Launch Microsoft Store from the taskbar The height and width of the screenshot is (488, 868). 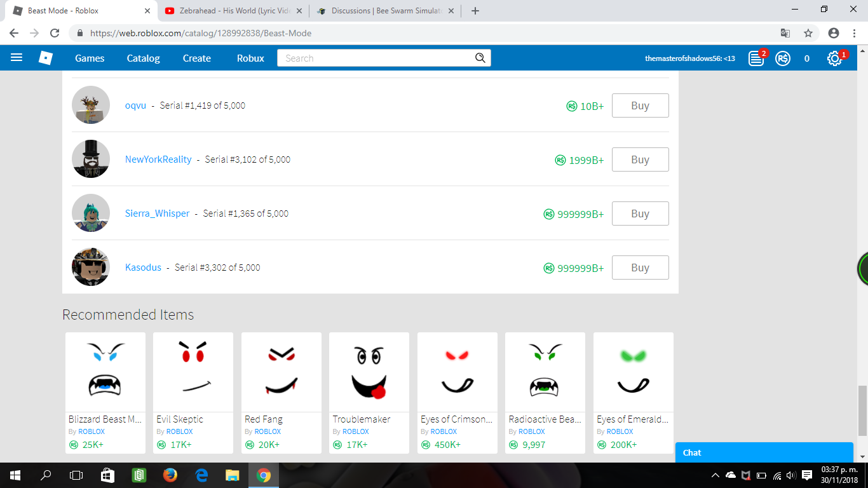(x=107, y=475)
